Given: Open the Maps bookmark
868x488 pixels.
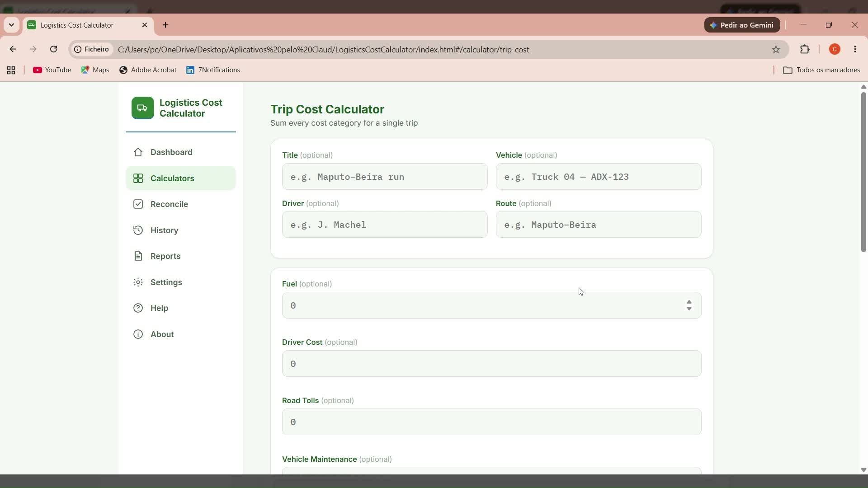Looking at the screenshot, I should tap(95, 70).
